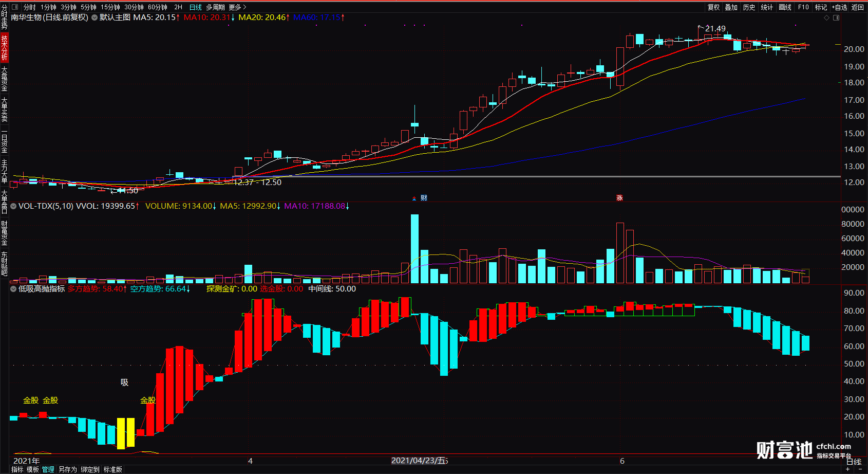
Task: Open 技术分析 sidebar tab
Action: 4,47
